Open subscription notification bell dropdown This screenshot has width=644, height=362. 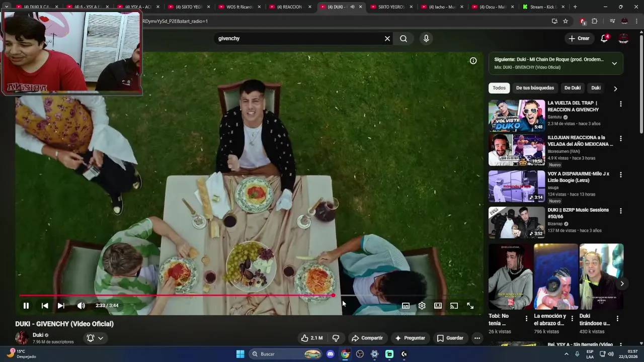click(x=95, y=338)
